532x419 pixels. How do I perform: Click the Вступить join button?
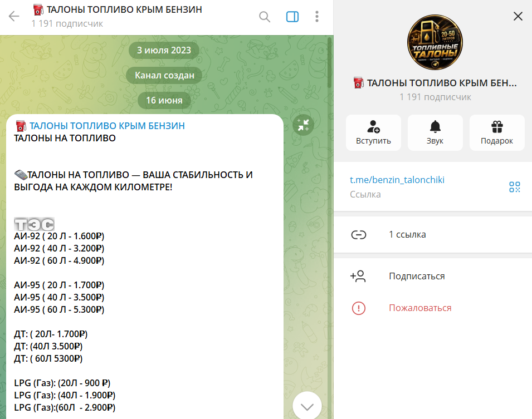coord(373,132)
